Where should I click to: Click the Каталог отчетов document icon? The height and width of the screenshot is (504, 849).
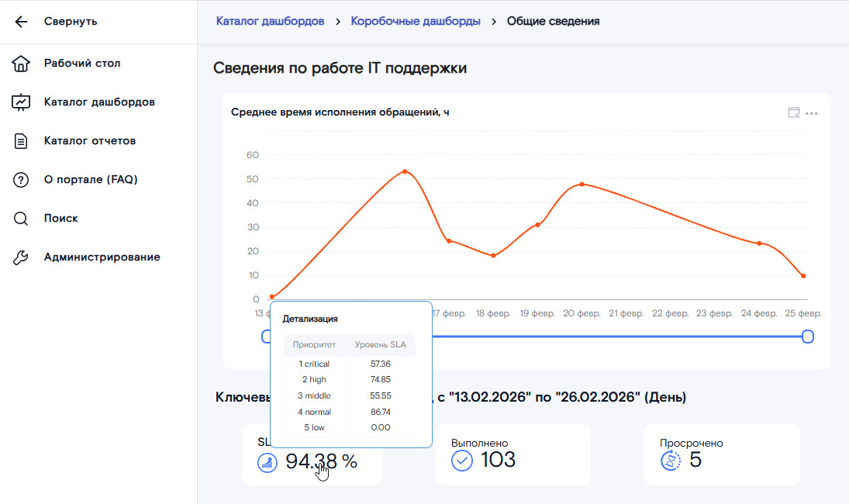click(21, 141)
